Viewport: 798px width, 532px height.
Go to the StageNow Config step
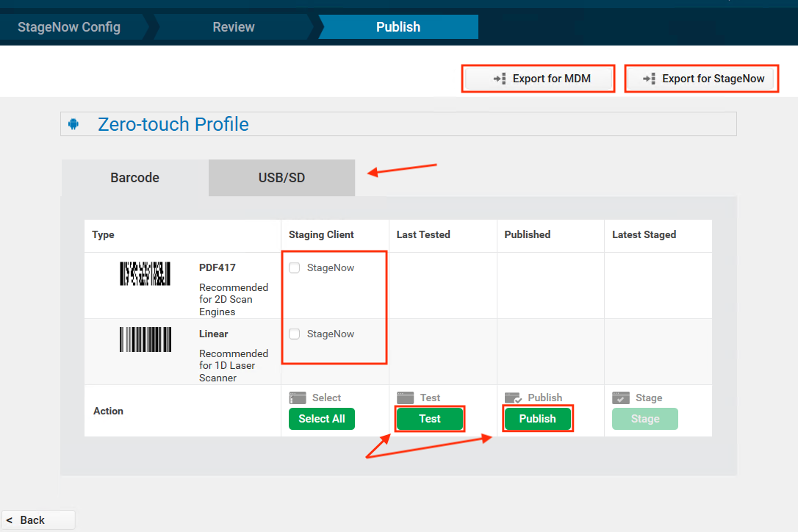pyautogui.click(x=69, y=27)
